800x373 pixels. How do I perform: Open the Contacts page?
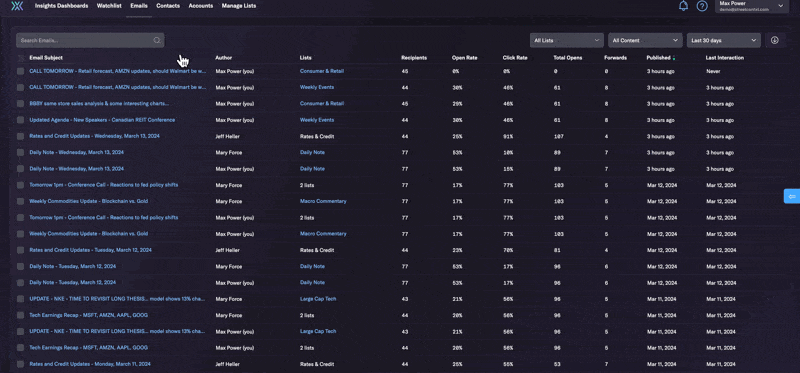click(x=168, y=6)
